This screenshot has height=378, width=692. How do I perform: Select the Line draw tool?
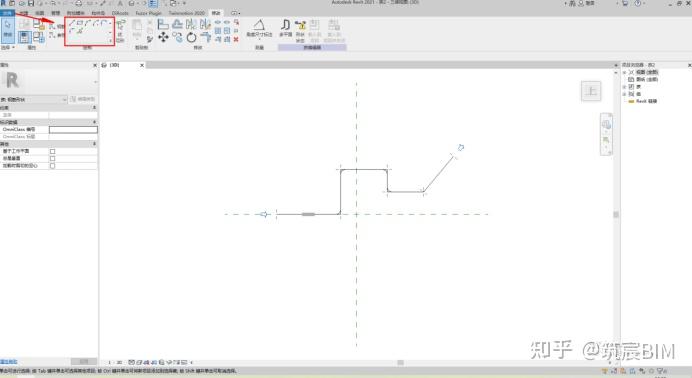(71, 23)
